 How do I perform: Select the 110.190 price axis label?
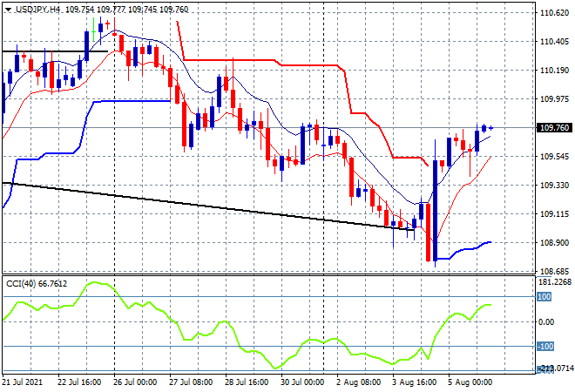[x=554, y=70]
